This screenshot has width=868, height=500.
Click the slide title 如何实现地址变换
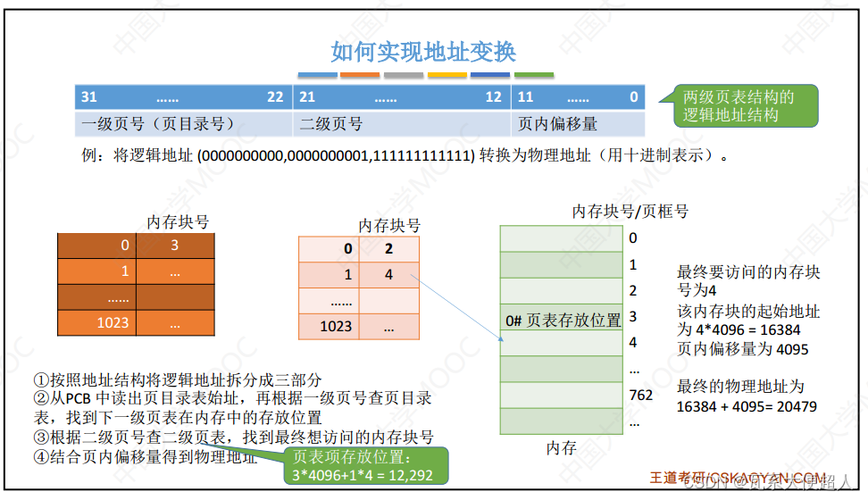pyautogui.click(x=423, y=52)
